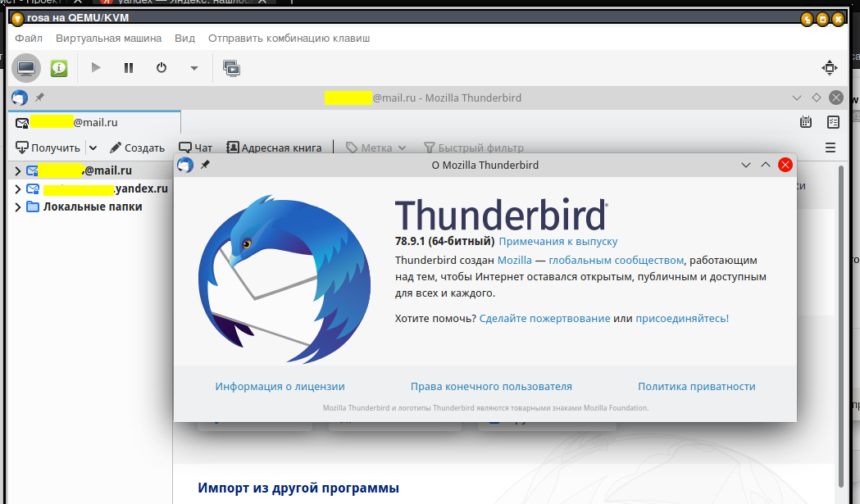The height and width of the screenshot is (504, 860).
Task: Minimize the About Thunderbird dialog
Action: click(746, 165)
